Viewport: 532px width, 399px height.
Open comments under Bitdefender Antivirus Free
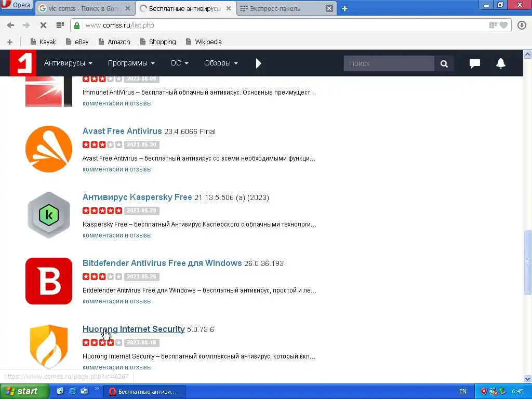point(117,301)
